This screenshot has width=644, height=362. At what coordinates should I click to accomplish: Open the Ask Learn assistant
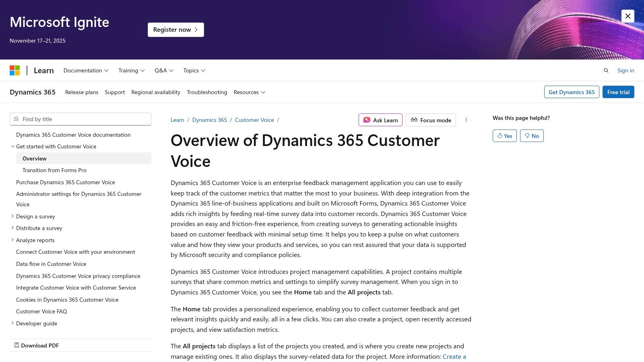tap(380, 120)
